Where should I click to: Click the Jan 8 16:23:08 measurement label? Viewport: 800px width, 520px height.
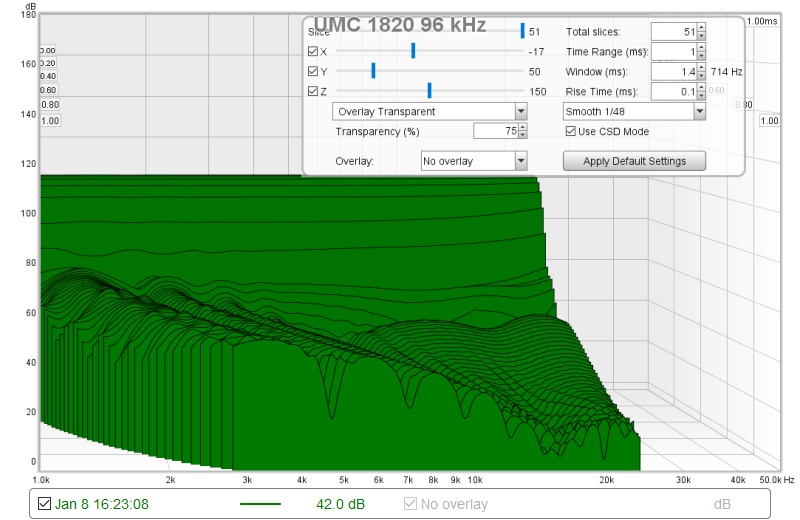click(x=102, y=504)
